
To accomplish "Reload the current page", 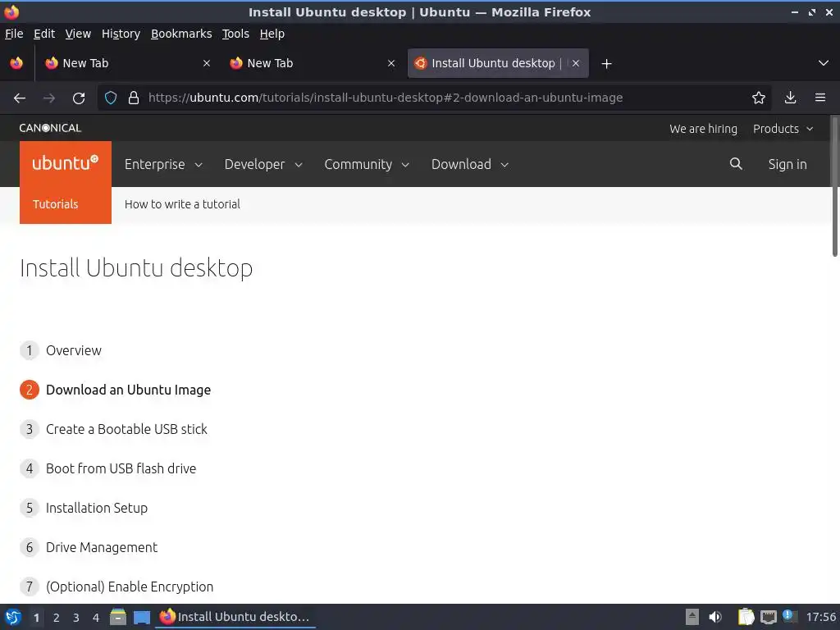I will pyautogui.click(x=79, y=98).
